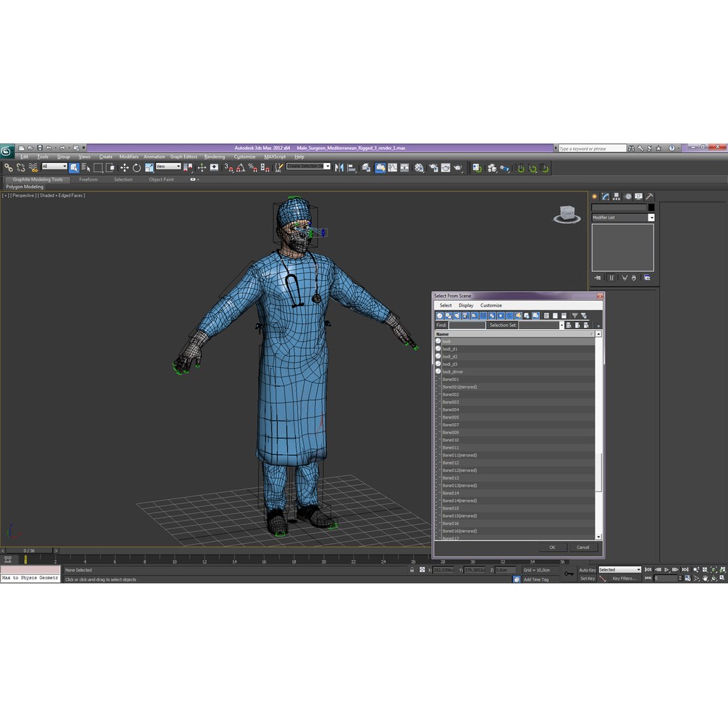Toggle the Selection Lock padlock icon
This screenshot has width=728, height=728.
pyautogui.click(x=412, y=570)
